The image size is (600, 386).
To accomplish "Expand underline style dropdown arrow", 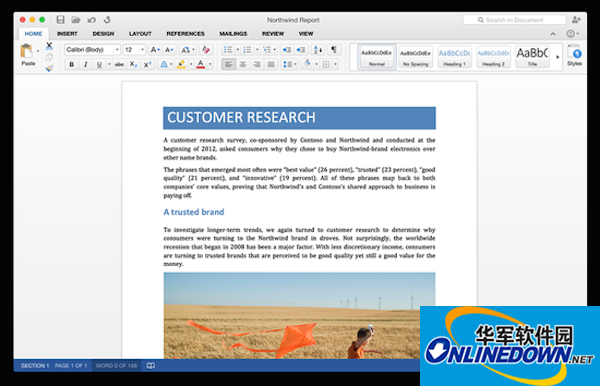I will [109, 65].
